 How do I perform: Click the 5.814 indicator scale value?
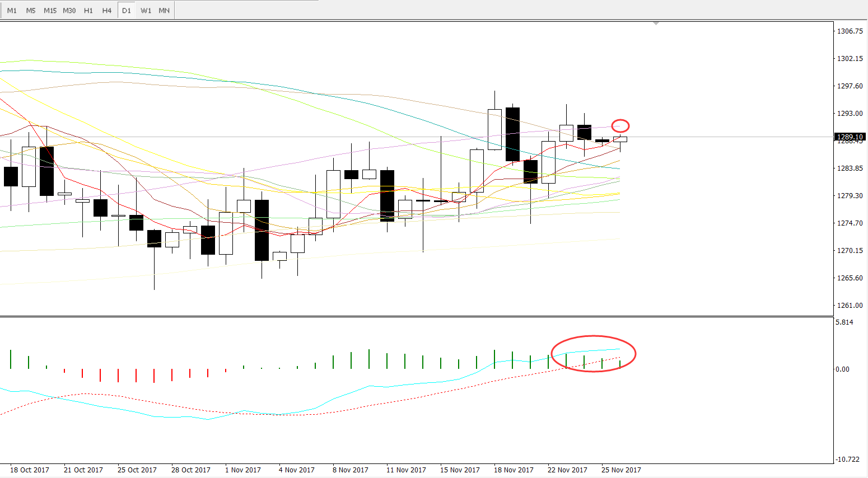coord(844,322)
